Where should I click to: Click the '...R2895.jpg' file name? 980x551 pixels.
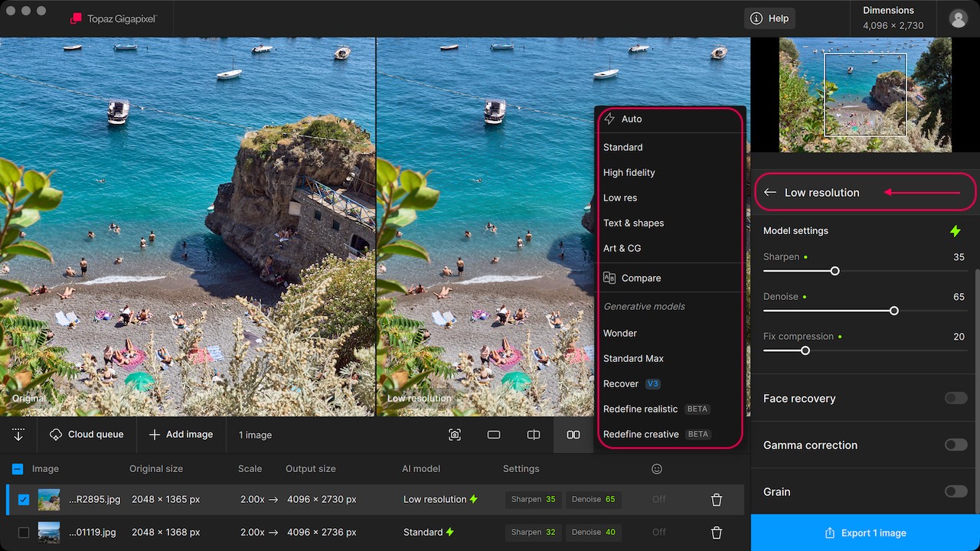94,500
